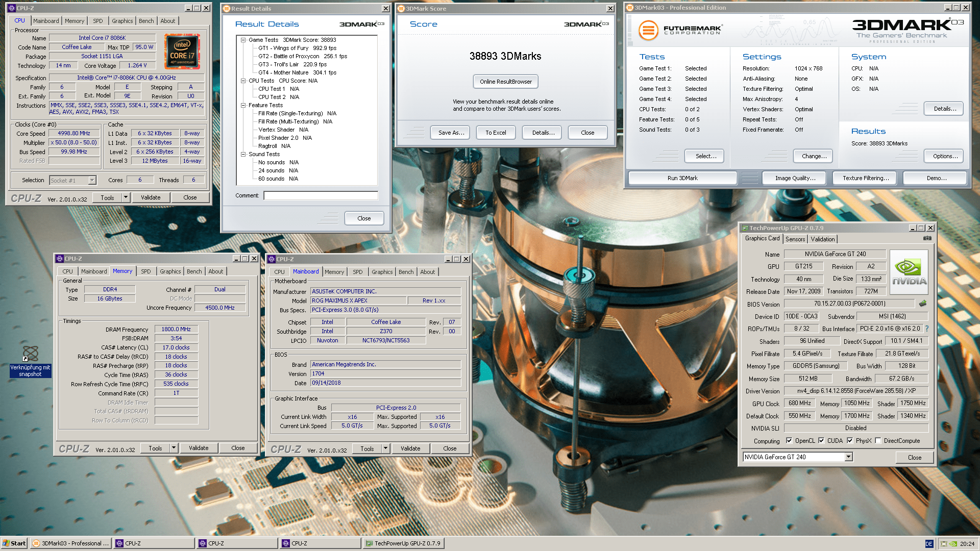The image size is (980, 551).
Task: Click the NVIDIA logo in GPU-Z
Action: click(909, 272)
